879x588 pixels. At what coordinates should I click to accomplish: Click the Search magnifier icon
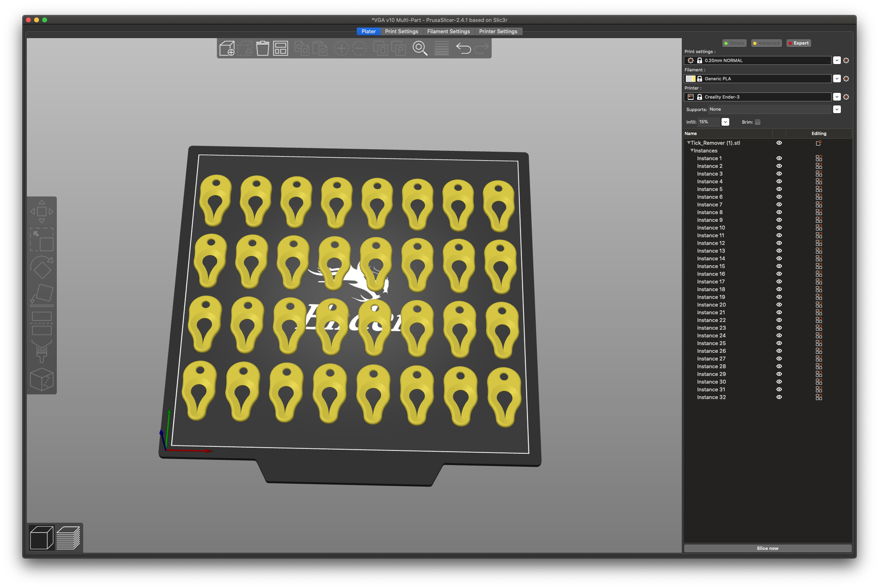pos(420,48)
